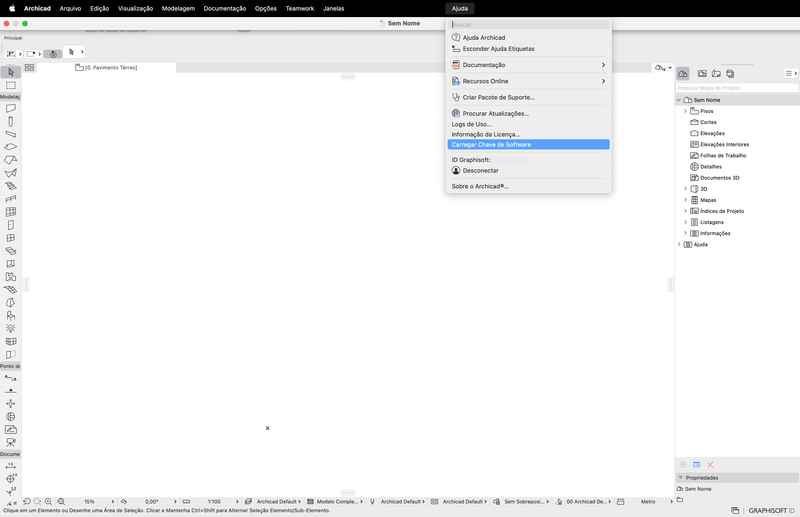800x517 pixels.
Task: Select the Column tool
Action: coord(11,121)
